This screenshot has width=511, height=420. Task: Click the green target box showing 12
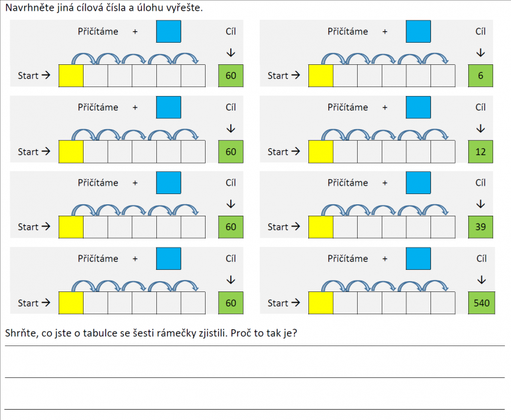click(x=480, y=151)
